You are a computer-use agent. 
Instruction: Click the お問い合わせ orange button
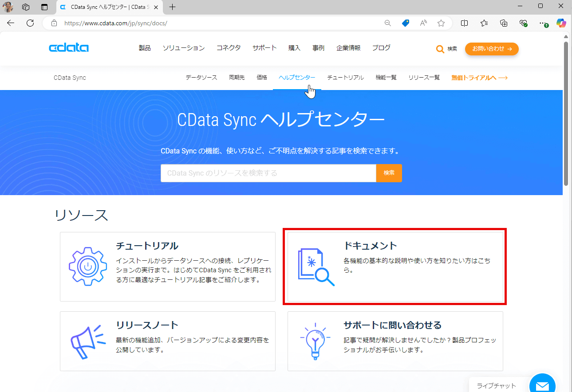point(492,49)
